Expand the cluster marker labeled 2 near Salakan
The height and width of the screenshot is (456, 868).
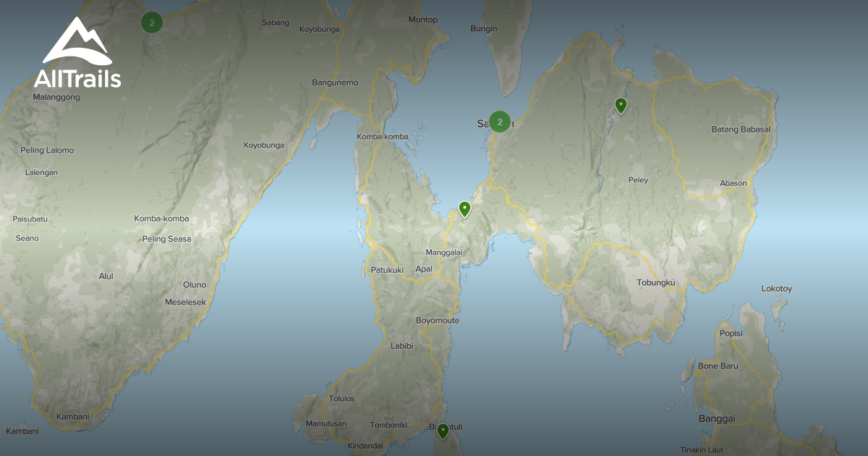(499, 122)
